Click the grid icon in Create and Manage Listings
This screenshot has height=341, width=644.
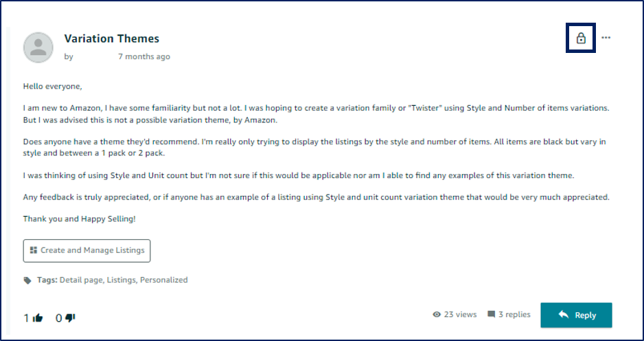(x=34, y=250)
